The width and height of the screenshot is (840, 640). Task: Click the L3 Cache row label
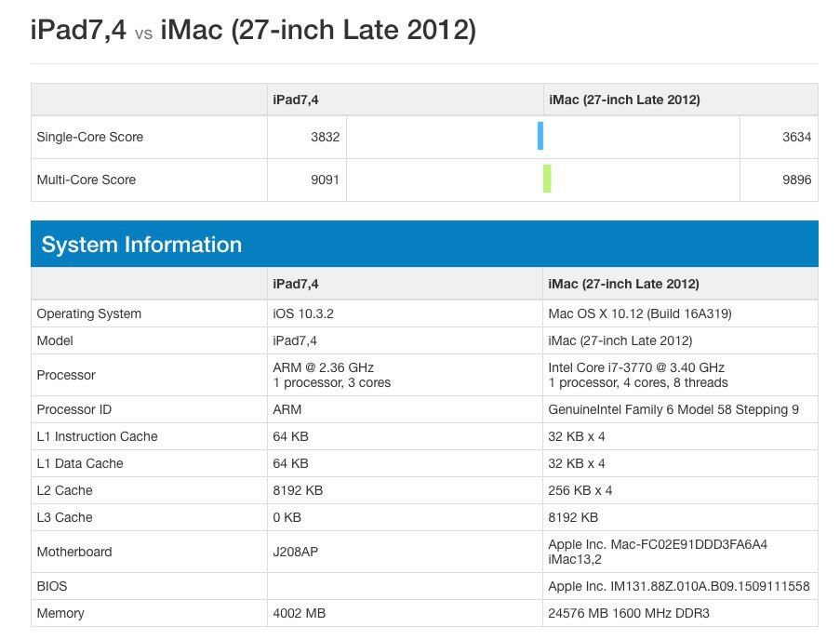pos(64,517)
